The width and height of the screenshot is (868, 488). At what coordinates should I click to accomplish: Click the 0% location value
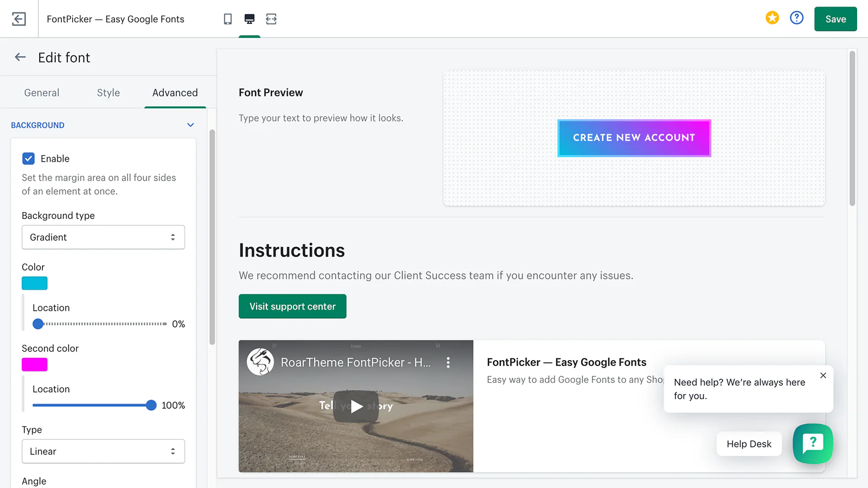coord(178,324)
